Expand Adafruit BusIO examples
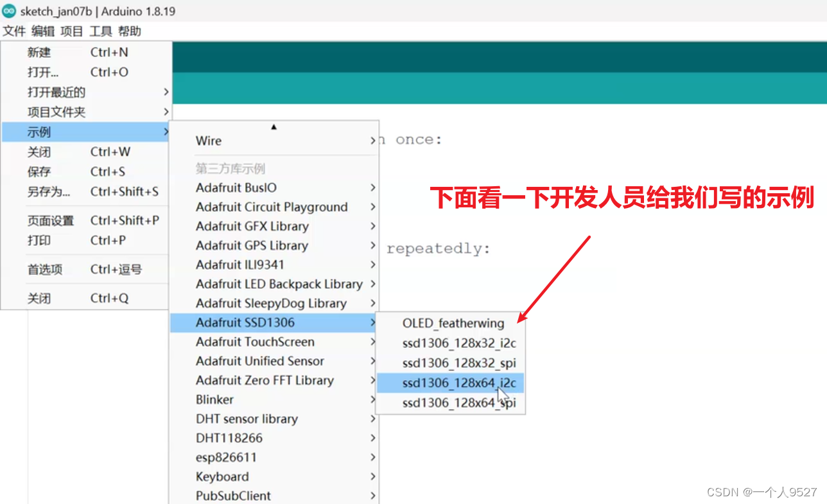 pyautogui.click(x=274, y=188)
